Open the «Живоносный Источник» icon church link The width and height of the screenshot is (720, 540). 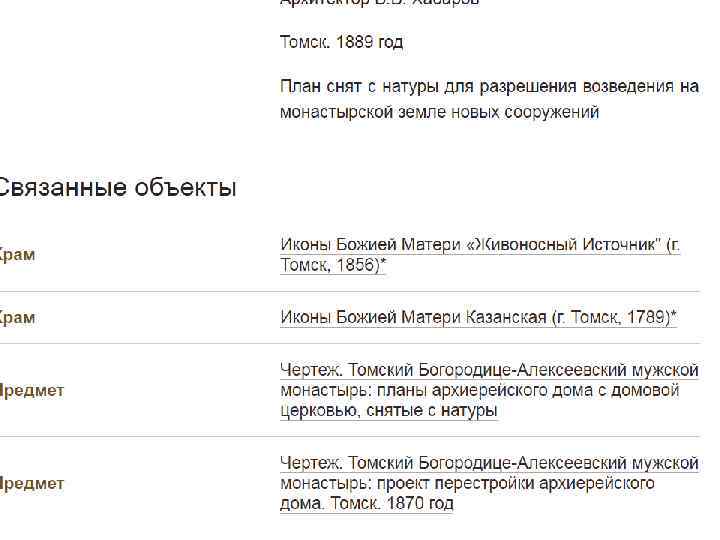(479, 246)
